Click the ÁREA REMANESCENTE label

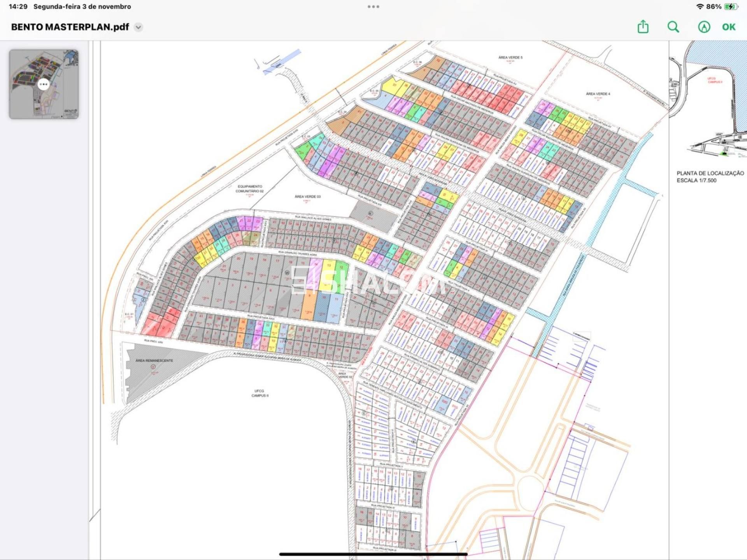[154, 360]
